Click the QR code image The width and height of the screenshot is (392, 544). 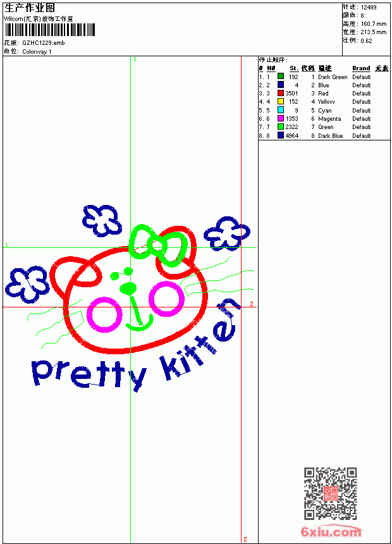pos(331,493)
